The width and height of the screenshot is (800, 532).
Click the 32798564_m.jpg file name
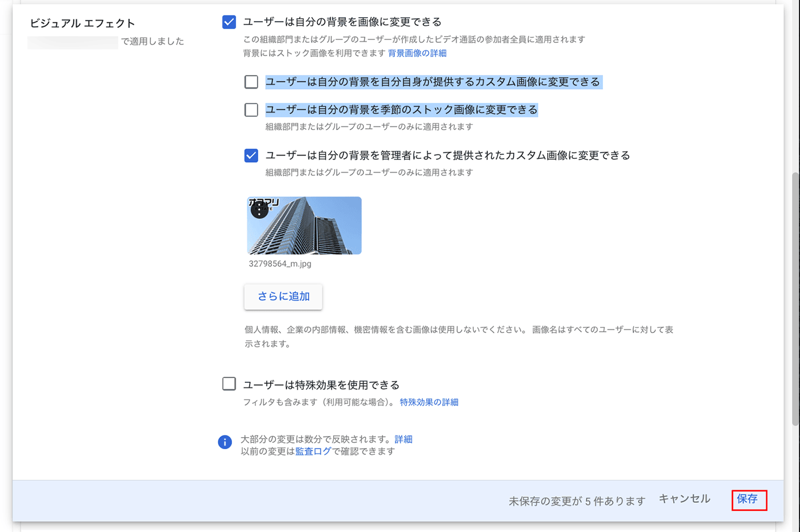[280, 264]
